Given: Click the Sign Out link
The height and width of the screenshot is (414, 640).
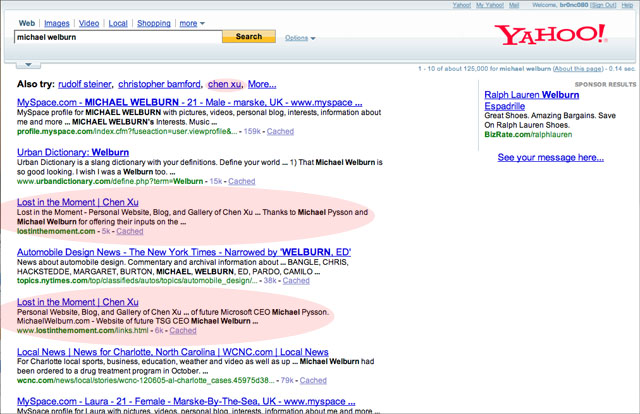Looking at the screenshot, I should click(603, 5).
